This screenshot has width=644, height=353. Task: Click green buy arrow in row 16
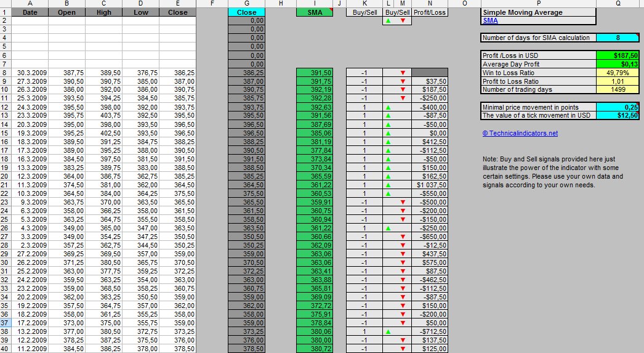388,142
